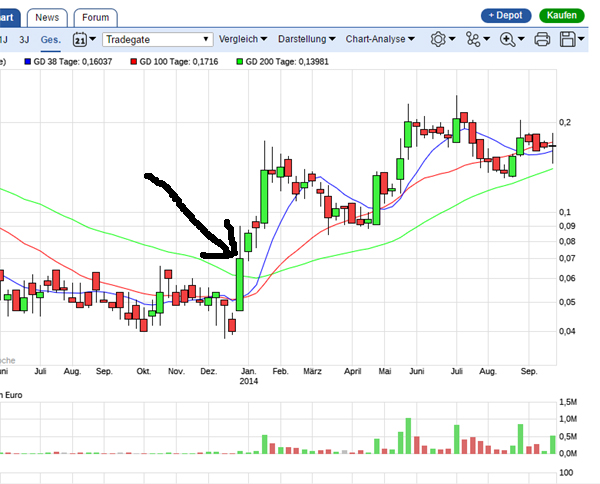Print the chart with printer icon
600x484 pixels.
pyautogui.click(x=542, y=39)
